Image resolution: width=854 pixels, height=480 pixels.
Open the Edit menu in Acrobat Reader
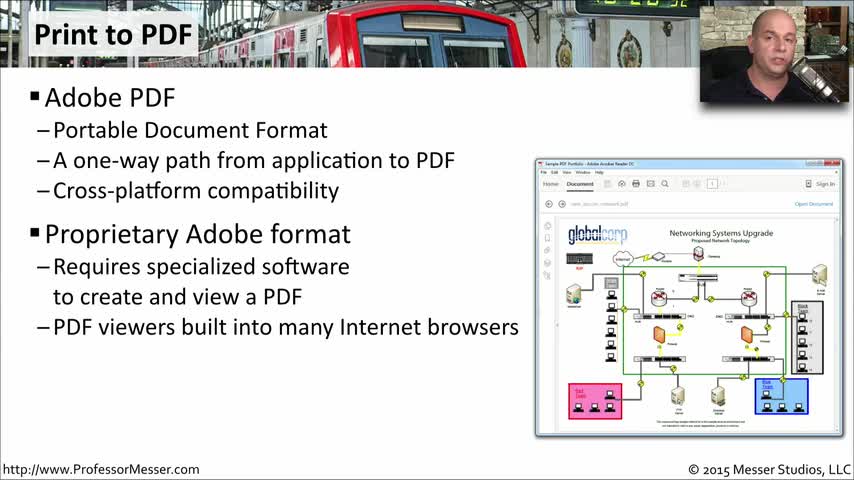554,172
